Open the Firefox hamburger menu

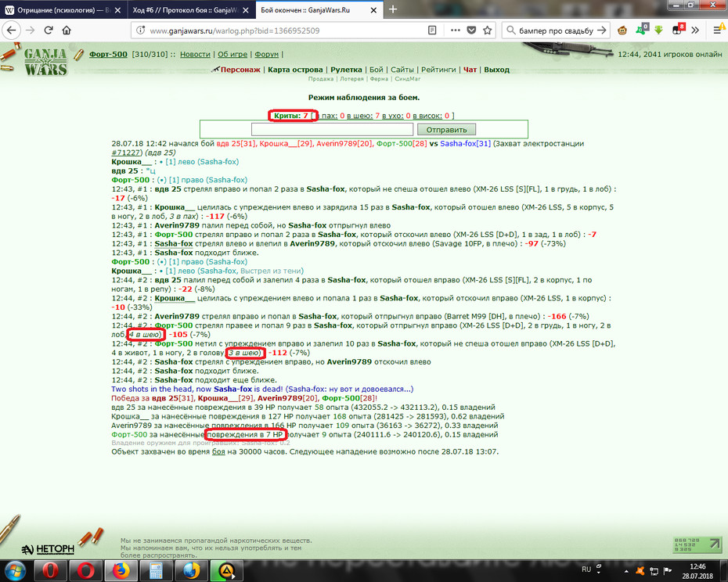718,31
